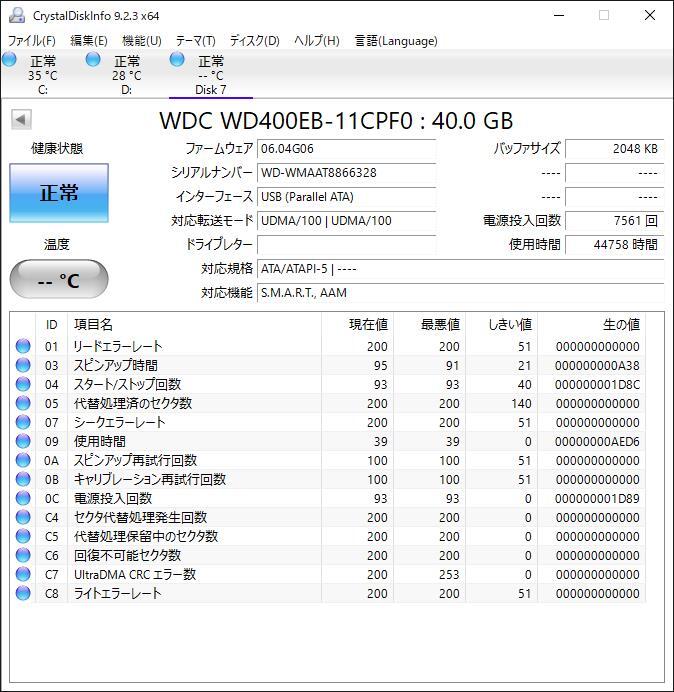Select the スピンアップ時間 attribute name
Viewport: 674px width, 692px height.
point(116,365)
